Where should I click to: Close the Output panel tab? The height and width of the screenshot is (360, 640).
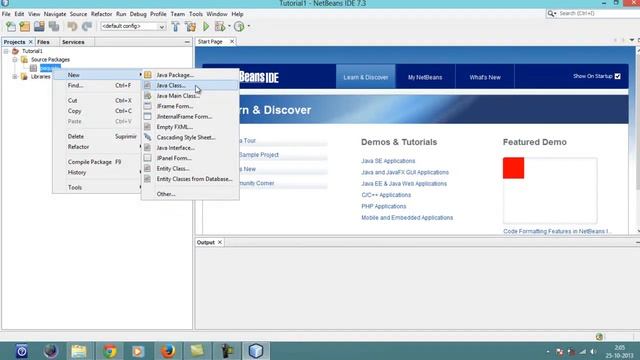220,242
